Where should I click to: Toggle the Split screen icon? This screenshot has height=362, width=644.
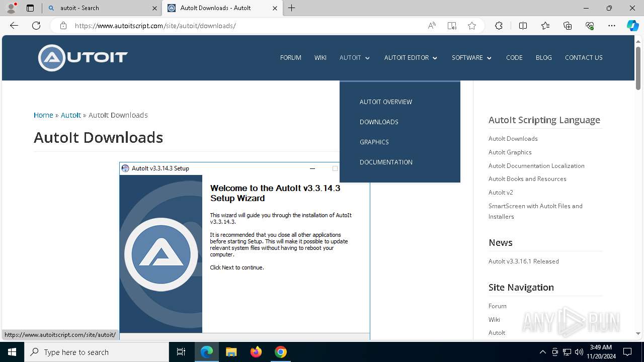(523, 26)
